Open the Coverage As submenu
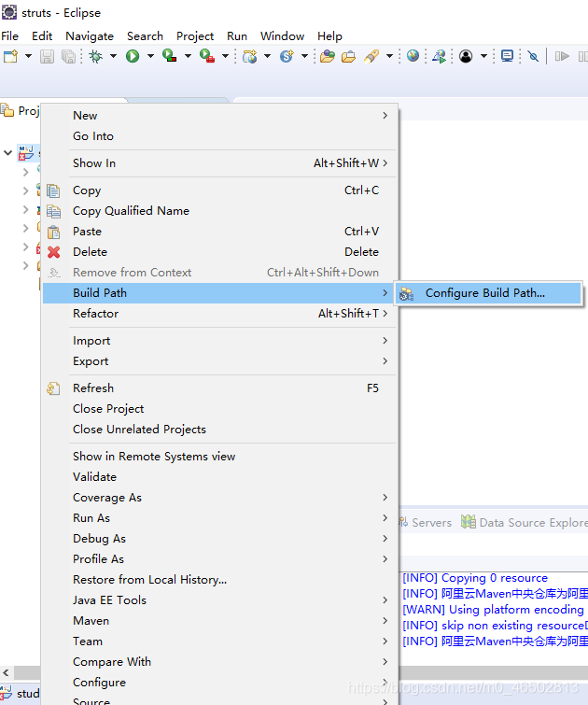588x705 pixels. tap(219, 498)
